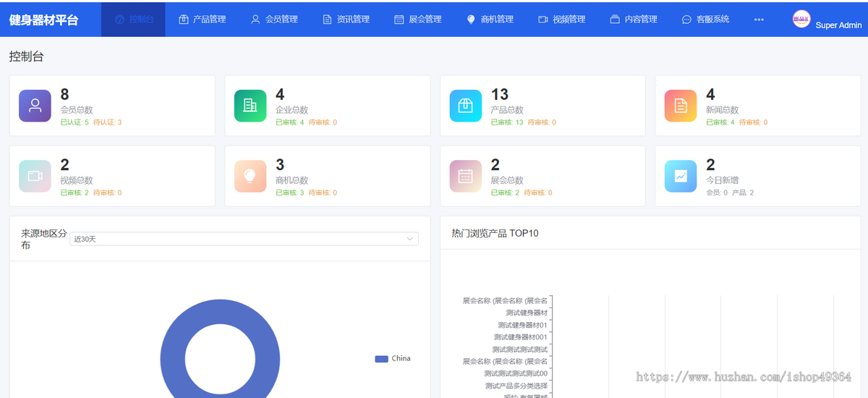Click the 健身器材平台 logo title

tap(43, 20)
